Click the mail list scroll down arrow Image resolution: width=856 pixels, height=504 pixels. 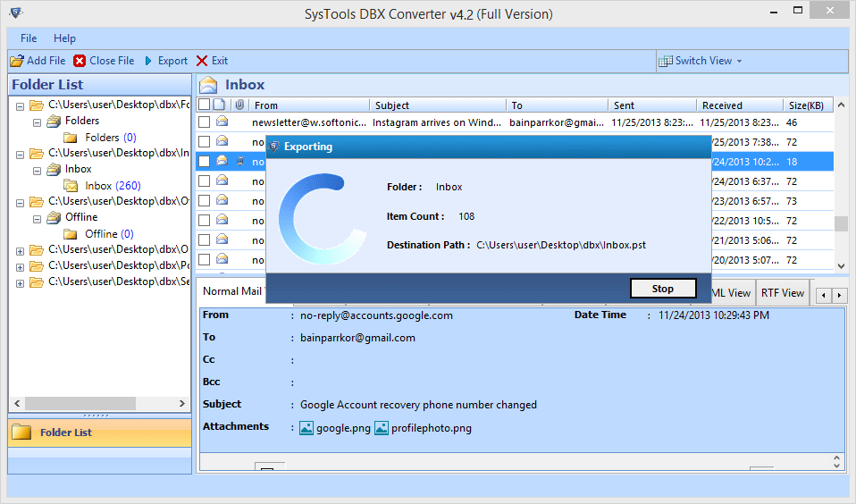pos(841,266)
